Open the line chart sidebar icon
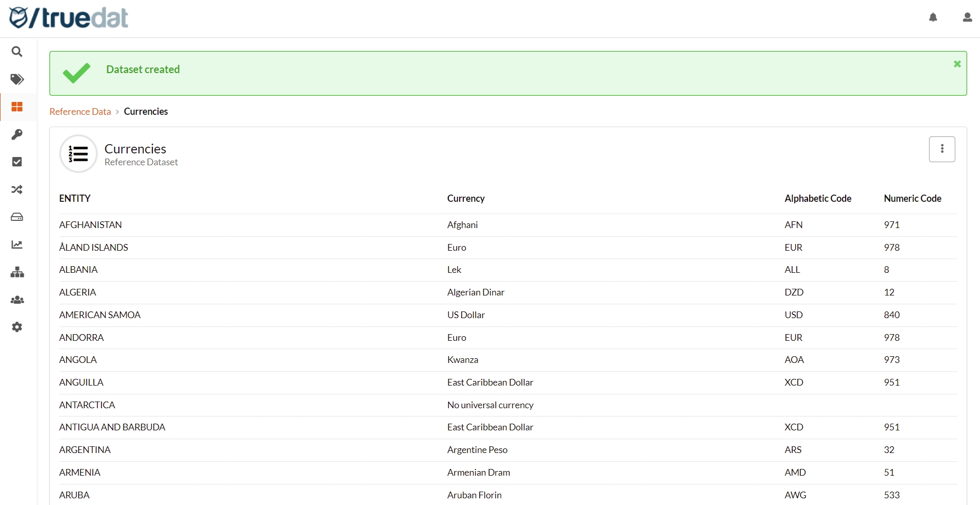This screenshot has width=980, height=505. (17, 245)
